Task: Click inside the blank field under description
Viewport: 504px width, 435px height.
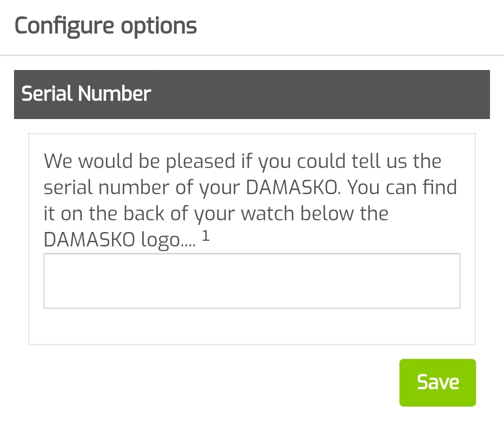Action: tap(252, 281)
